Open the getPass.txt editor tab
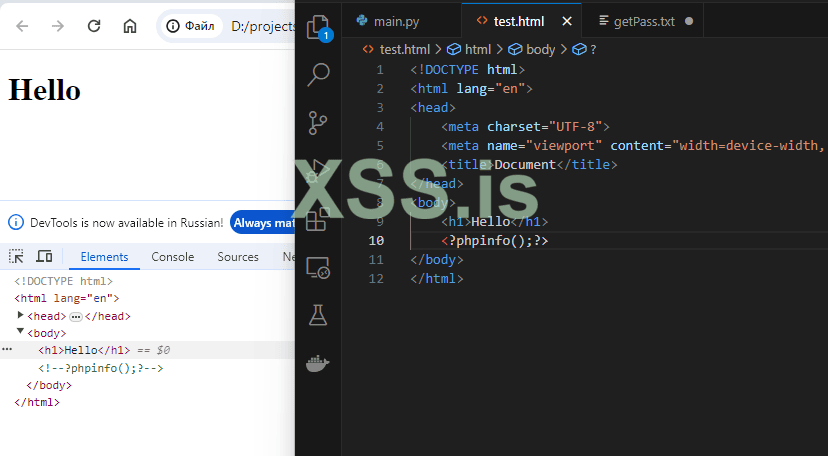Screen dimensions: 828x456 [644, 21]
